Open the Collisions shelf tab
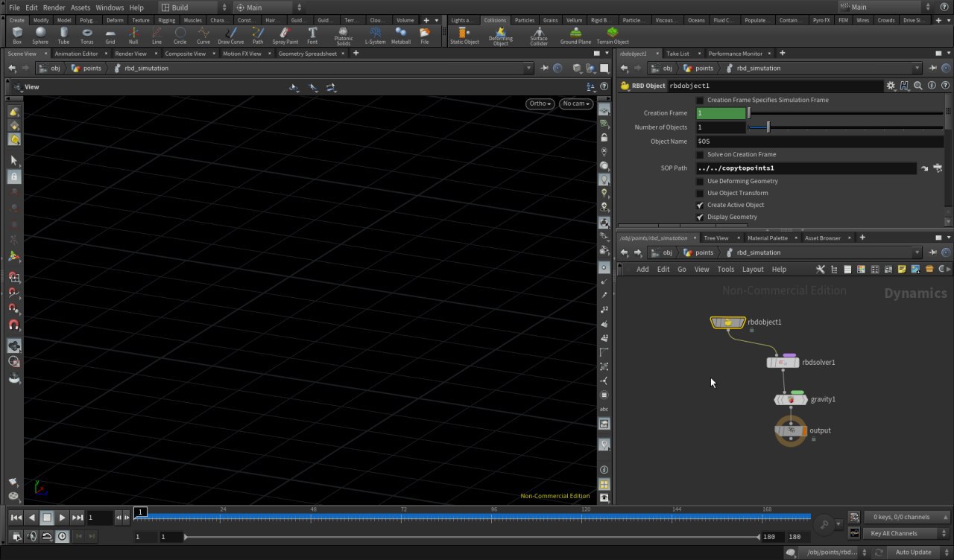Screen dimensions: 954x560 (494, 20)
